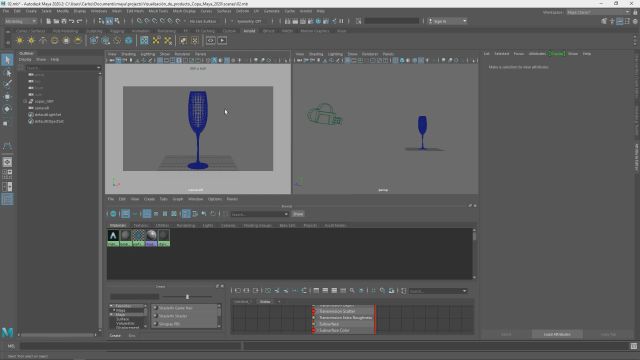Click the Save Scene toolbar icon

(x=64, y=21)
